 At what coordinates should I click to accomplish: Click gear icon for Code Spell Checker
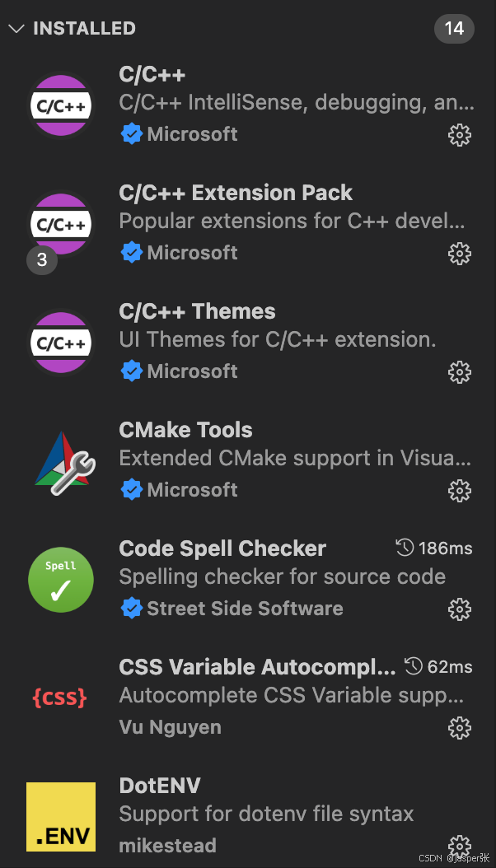click(459, 609)
